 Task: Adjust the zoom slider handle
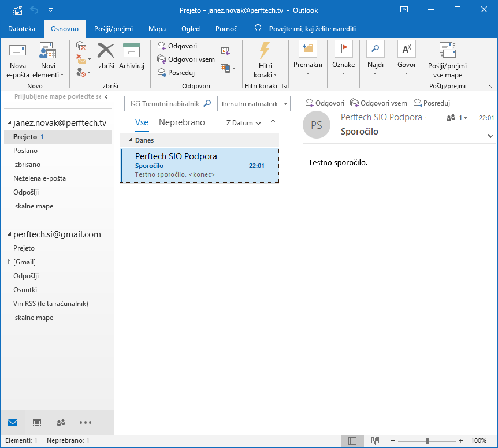click(427, 440)
